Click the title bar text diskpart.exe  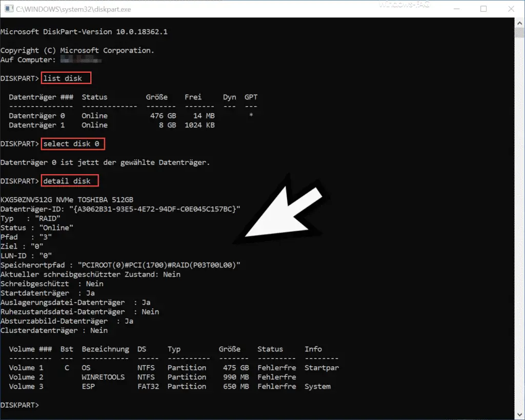pos(73,9)
